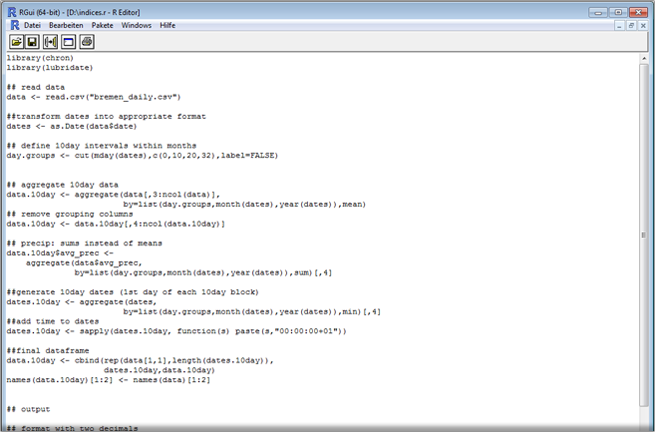
Task: Click line 'data.10day <- aggregate(data[,3:ncol(data)],'
Action: click(113, 195)
